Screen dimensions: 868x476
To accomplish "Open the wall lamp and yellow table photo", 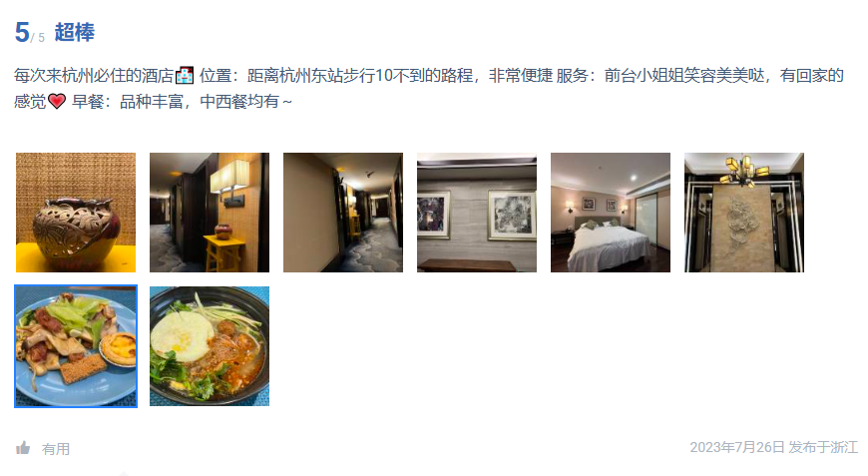I will click(x=210, y=213).
